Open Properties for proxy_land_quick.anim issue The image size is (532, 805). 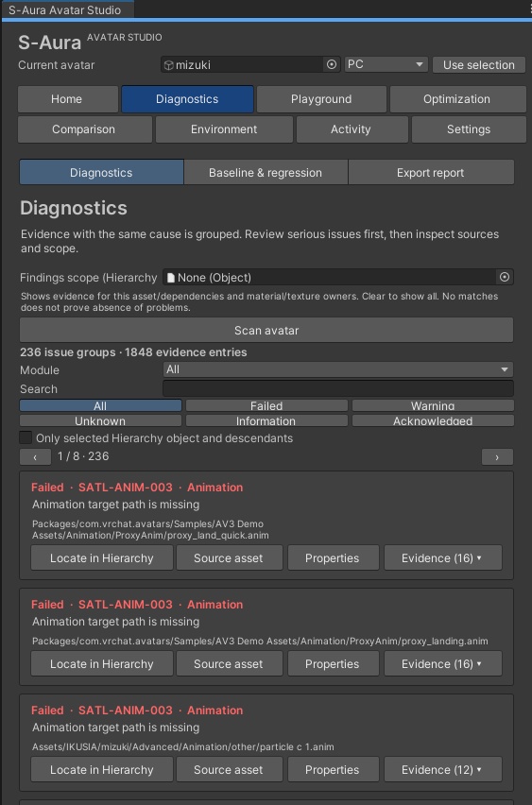coord(333,558)
